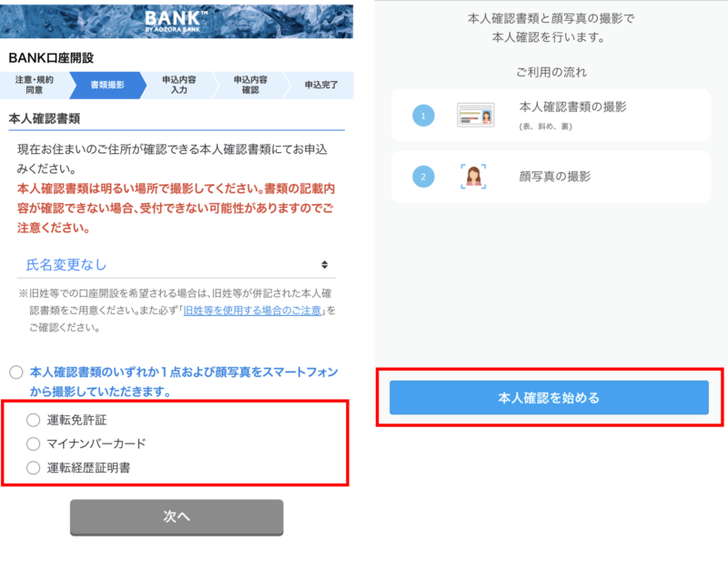
Task: Select the マイナンバーカード radio button
Action: (x=33, y=444)
